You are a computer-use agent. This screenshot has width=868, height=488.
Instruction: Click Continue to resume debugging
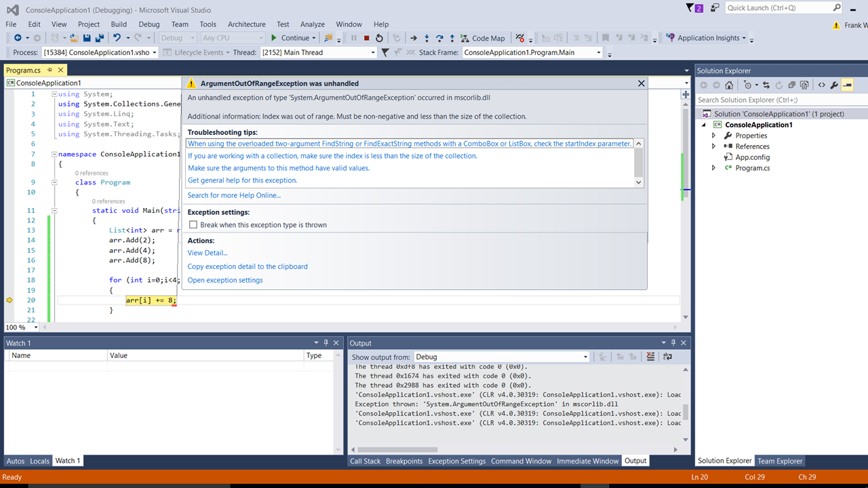pos(290,38)
